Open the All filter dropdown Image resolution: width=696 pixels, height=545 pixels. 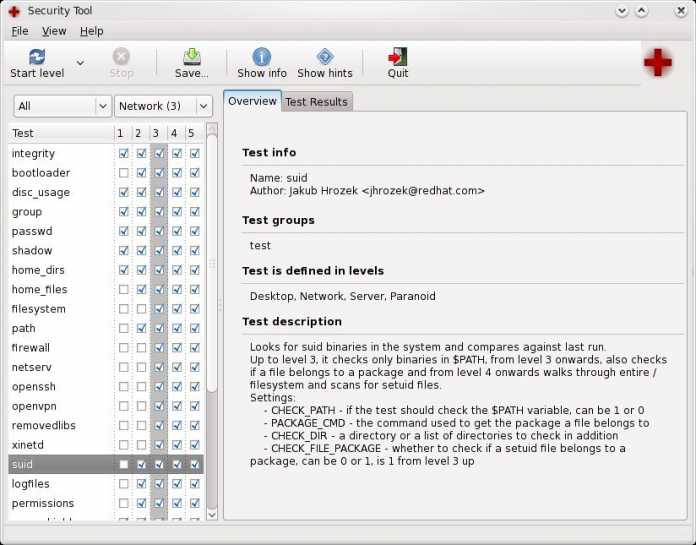click(x=63, y=106)
